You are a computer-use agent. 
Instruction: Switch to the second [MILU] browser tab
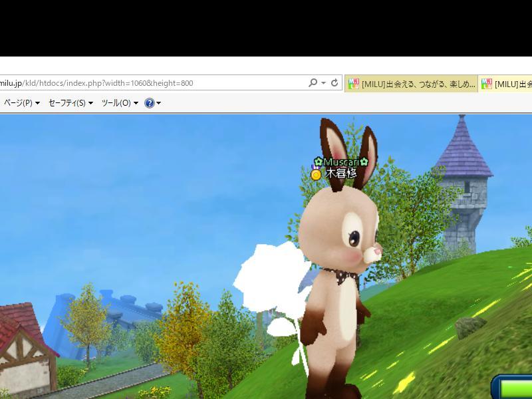tap(512, 84)
